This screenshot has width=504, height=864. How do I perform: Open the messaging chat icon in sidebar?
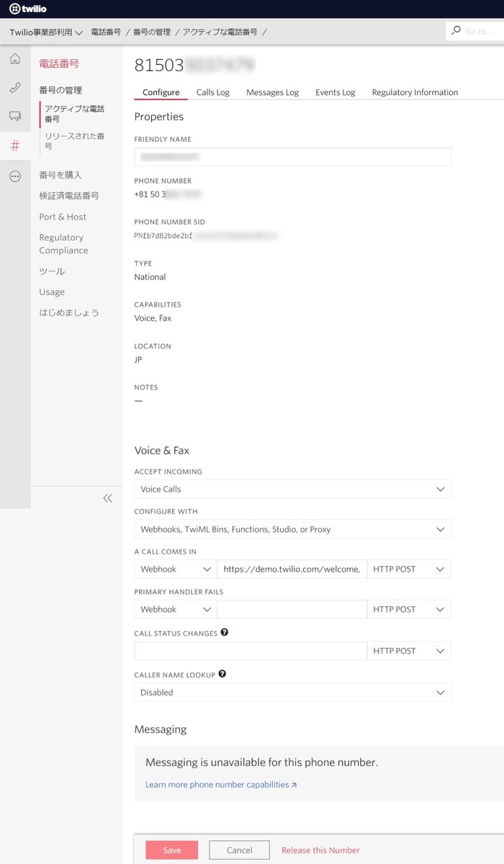click(x=15, y=115)
